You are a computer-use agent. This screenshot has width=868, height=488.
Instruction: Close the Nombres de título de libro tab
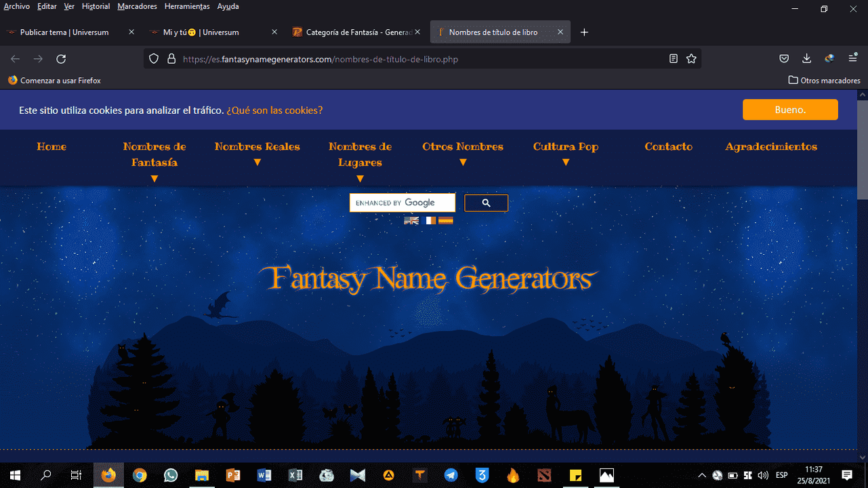pyautogui.click(x=560, y=32)
